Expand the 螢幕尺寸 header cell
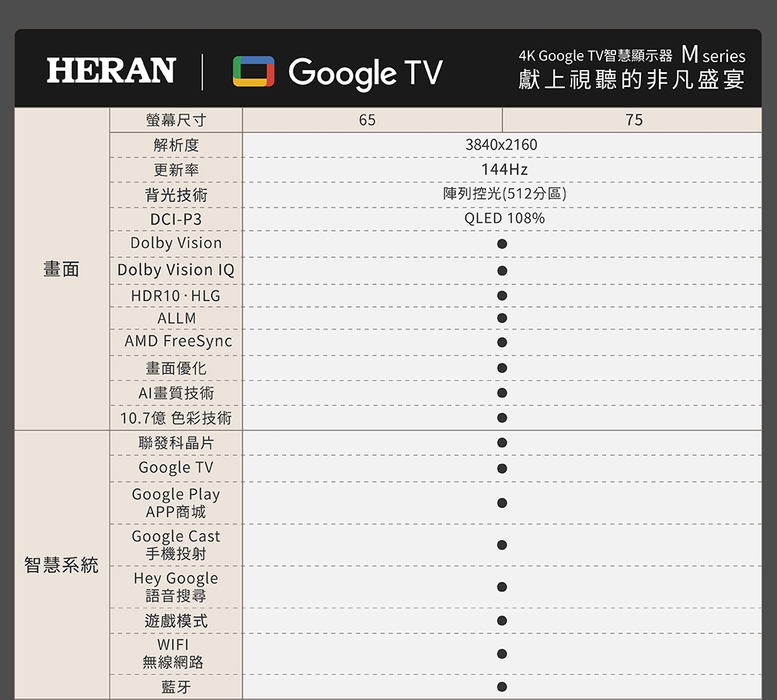The image size is (777, 700). coord(176,120)
